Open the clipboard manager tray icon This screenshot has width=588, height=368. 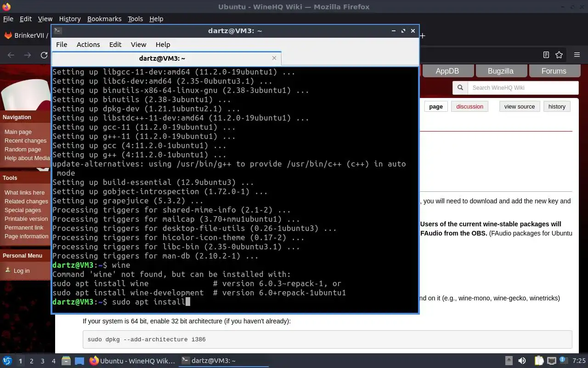pos(539,361)
